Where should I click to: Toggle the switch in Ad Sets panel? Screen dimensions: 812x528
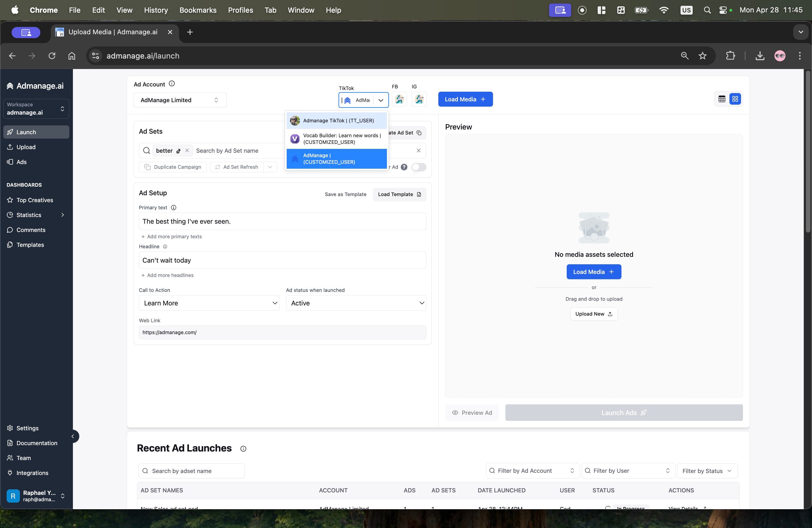419,167
